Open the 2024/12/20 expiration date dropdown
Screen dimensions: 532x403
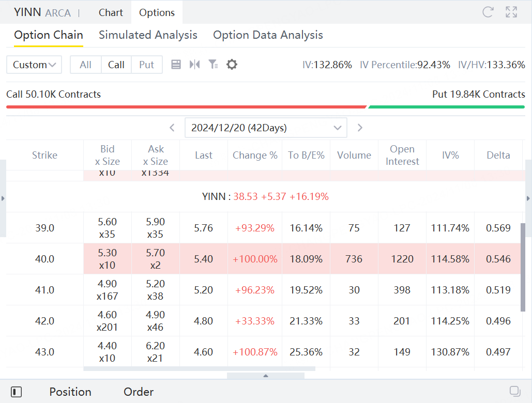pos(266,128)
